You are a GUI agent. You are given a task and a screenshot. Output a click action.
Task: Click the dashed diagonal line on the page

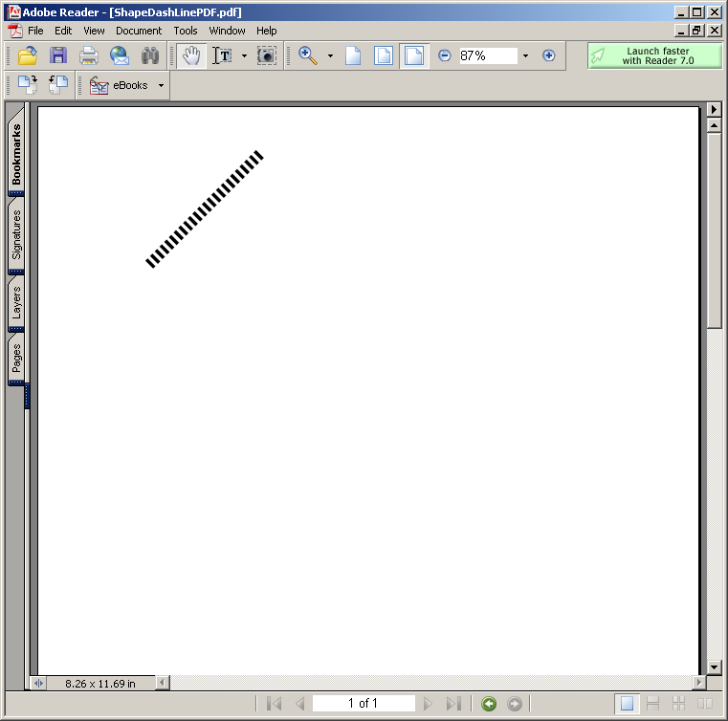point(205,208)
